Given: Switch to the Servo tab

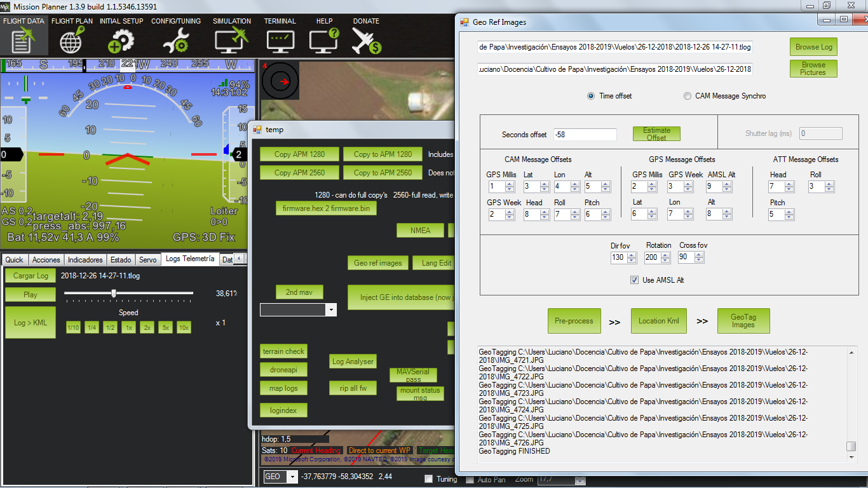Looking at the screenshot, I should click(147, 259).
